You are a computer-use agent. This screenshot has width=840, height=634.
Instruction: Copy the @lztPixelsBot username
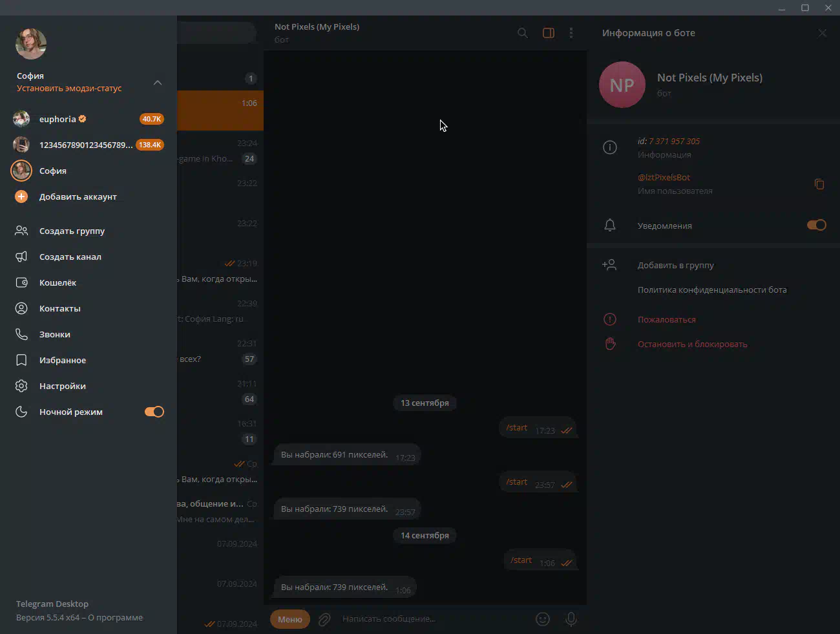(819, 184)
